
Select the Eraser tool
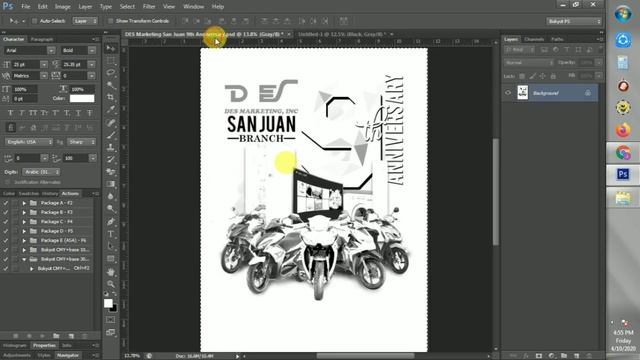point(111,171)
